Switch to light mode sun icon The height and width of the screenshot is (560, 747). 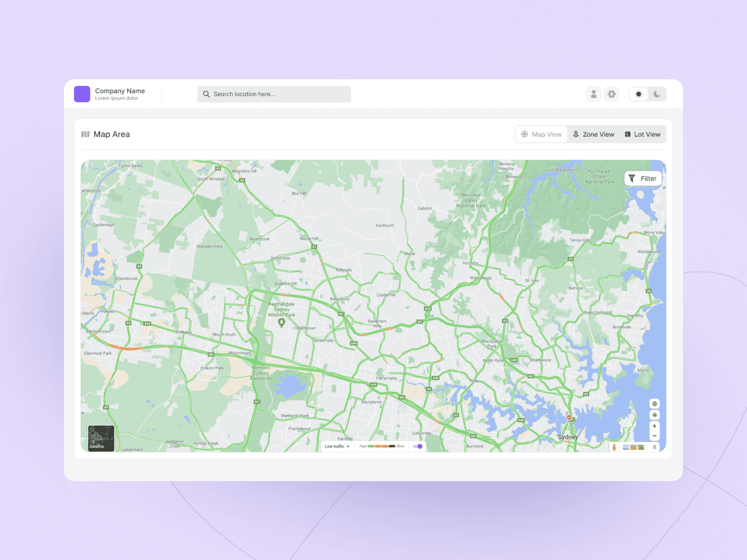point(639,94)
